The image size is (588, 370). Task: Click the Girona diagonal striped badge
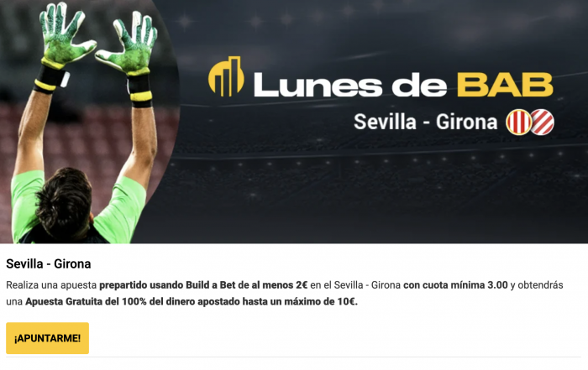pyautogui.click(x=543, y=122)
